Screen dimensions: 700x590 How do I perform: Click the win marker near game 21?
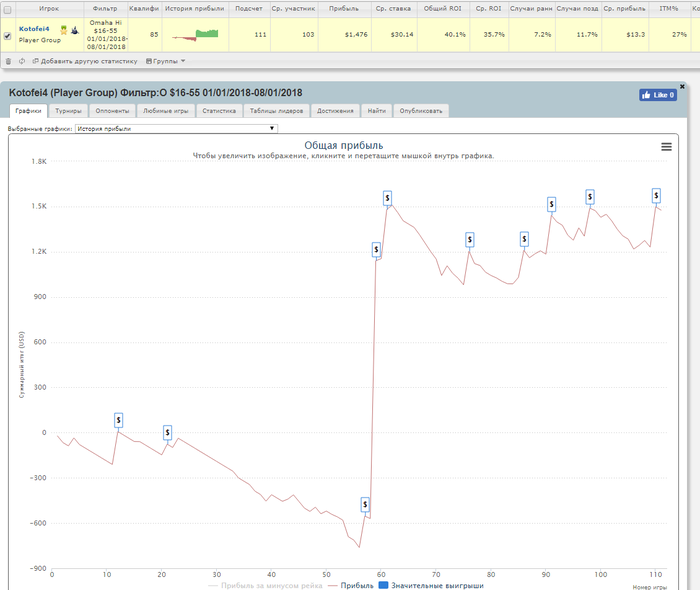167,432
